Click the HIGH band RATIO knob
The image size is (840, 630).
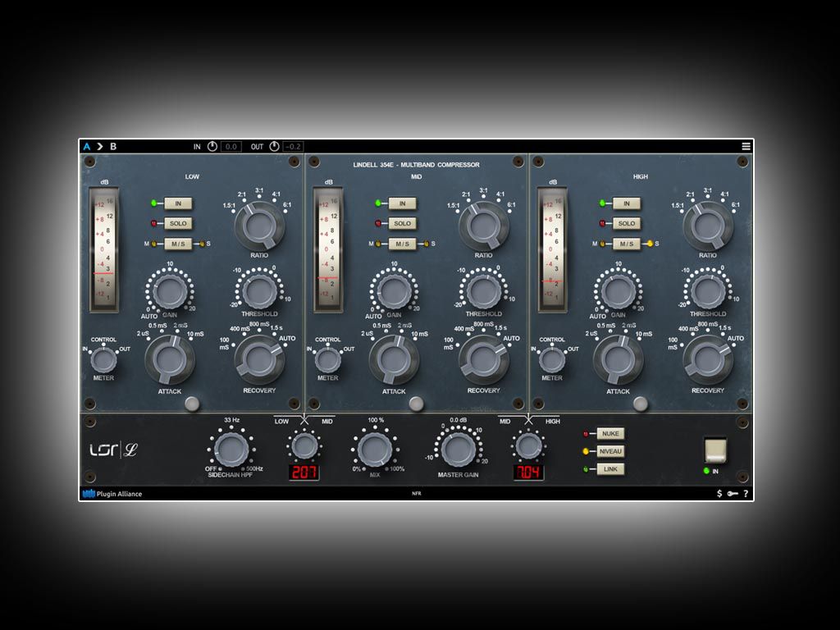[708, 226]
